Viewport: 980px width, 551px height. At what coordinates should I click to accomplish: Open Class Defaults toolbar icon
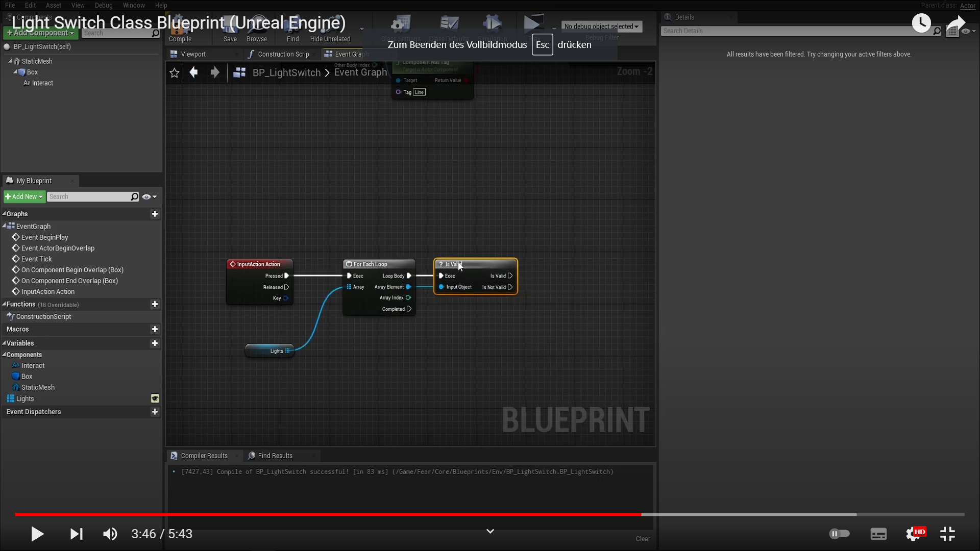click(449, 29)
